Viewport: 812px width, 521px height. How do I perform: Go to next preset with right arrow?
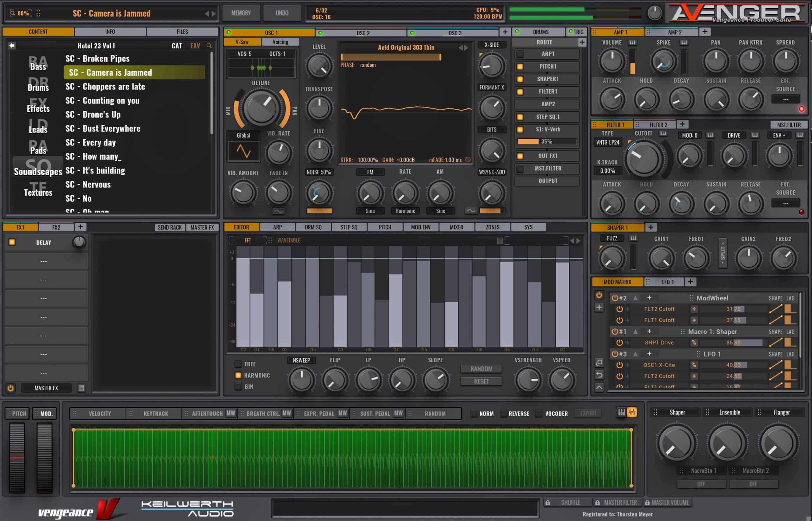(x=213, y=14)
